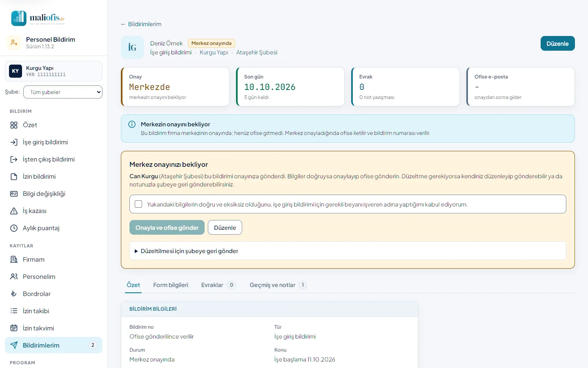Viewport: 588px width, 368px height.
Task: Switch to the Özet tab
Action: pos(133,285)
